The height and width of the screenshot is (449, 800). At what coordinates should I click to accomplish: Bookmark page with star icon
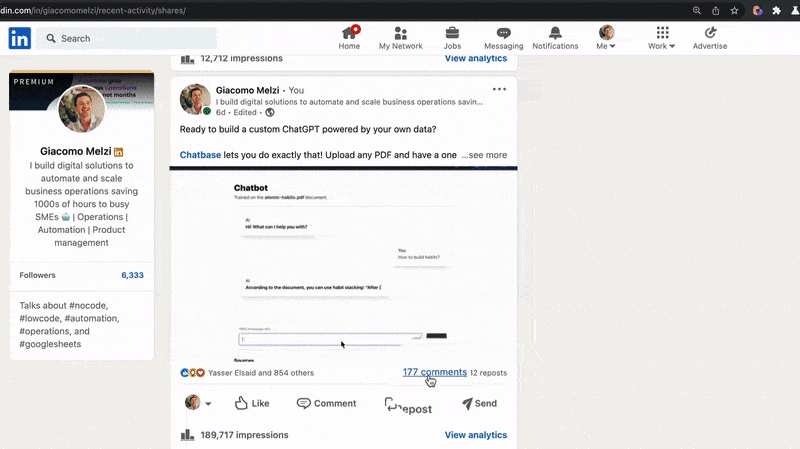coord(734,10)
